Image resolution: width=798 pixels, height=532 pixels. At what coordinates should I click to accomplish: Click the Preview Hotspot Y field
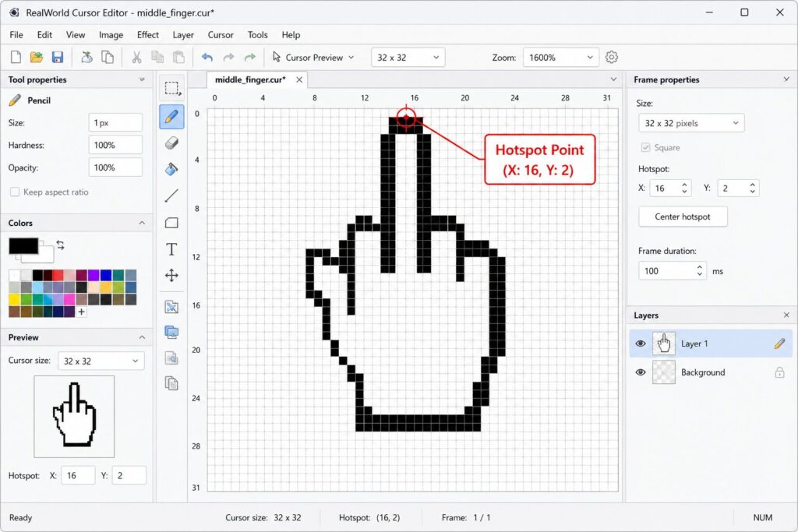tap(129, 476)
